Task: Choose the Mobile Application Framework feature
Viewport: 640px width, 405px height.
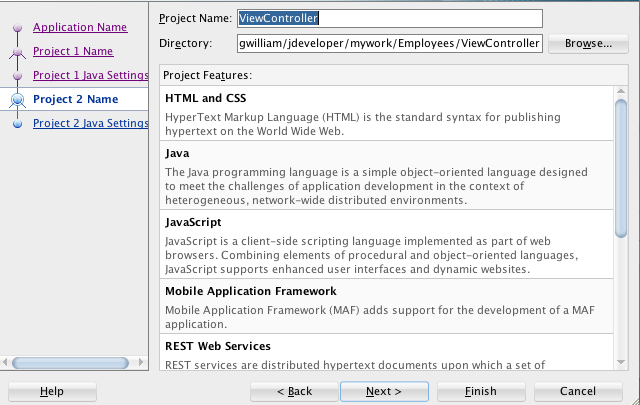Action: point(387,306)
